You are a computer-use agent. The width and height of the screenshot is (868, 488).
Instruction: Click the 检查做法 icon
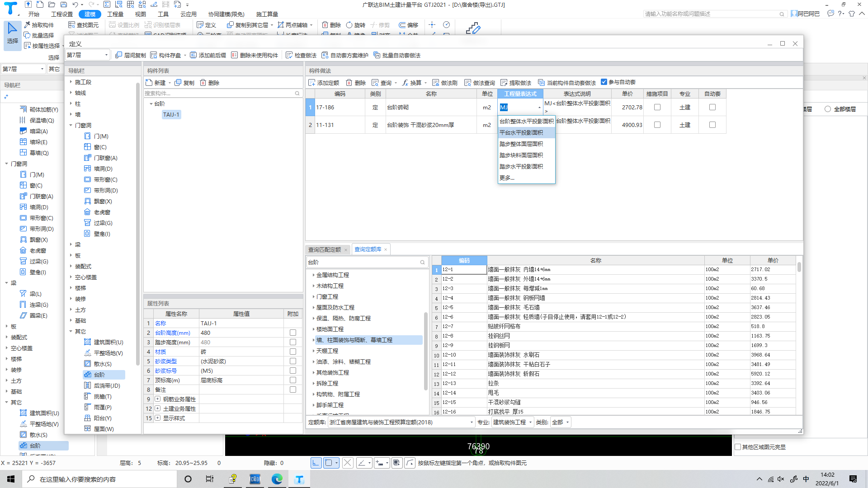[x=289, y=55]
